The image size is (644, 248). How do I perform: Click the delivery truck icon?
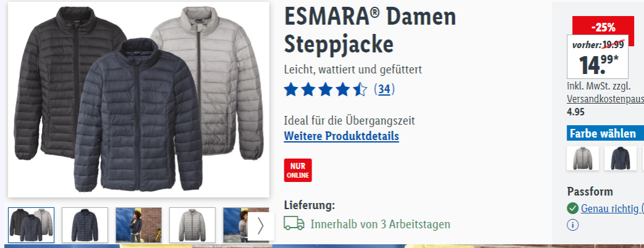(x=294, y=223)
